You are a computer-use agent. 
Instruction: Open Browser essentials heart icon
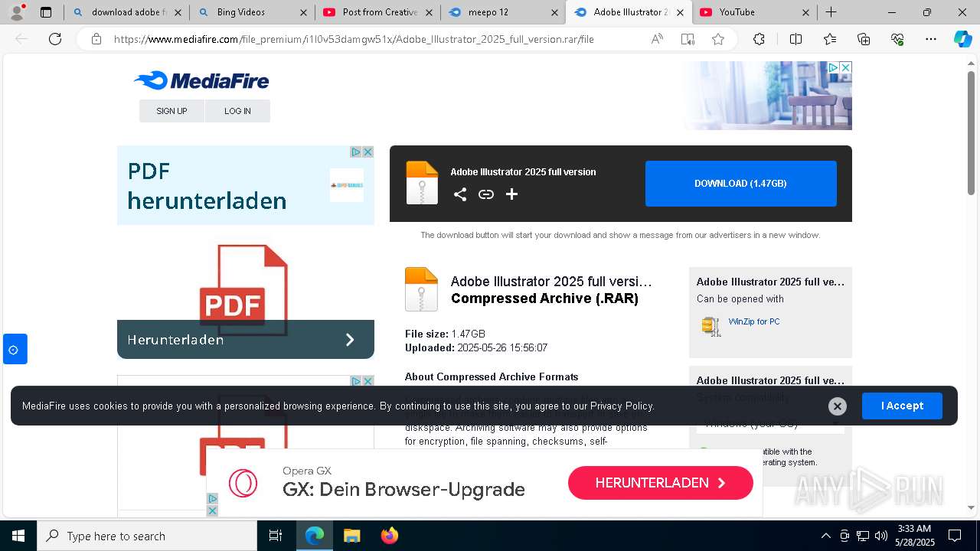click(x=897, y=39)
